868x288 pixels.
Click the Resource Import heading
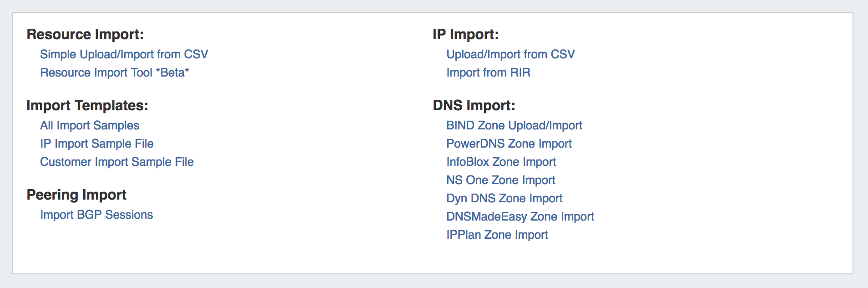(85, 34)
